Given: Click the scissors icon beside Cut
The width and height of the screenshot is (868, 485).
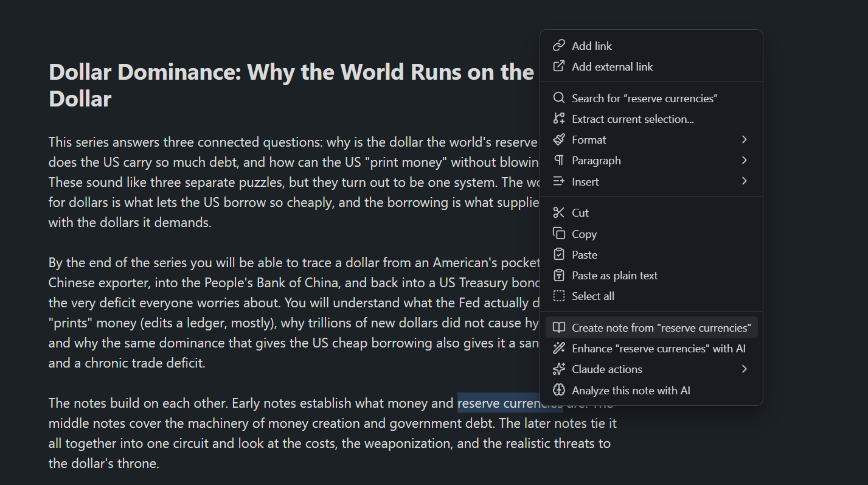Looking at the screenshot, I should tap(558, 212).
